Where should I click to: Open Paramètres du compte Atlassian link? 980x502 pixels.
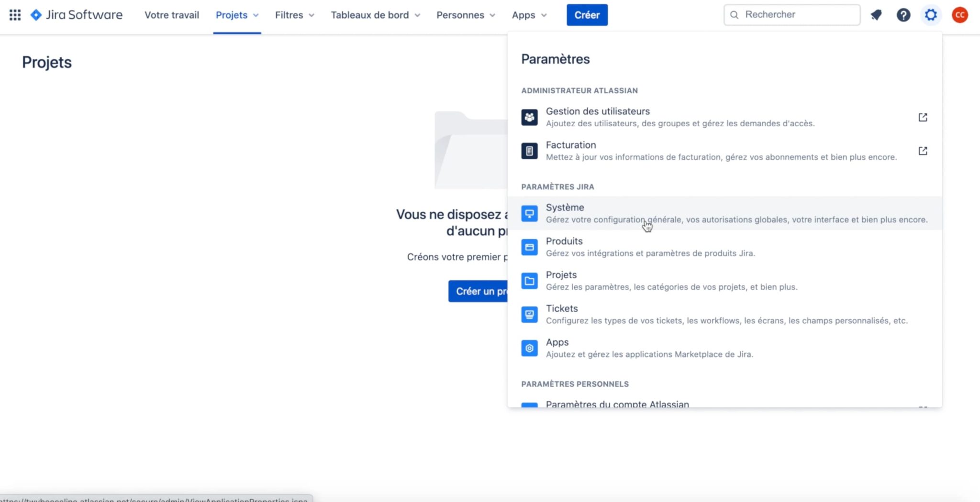617,404
